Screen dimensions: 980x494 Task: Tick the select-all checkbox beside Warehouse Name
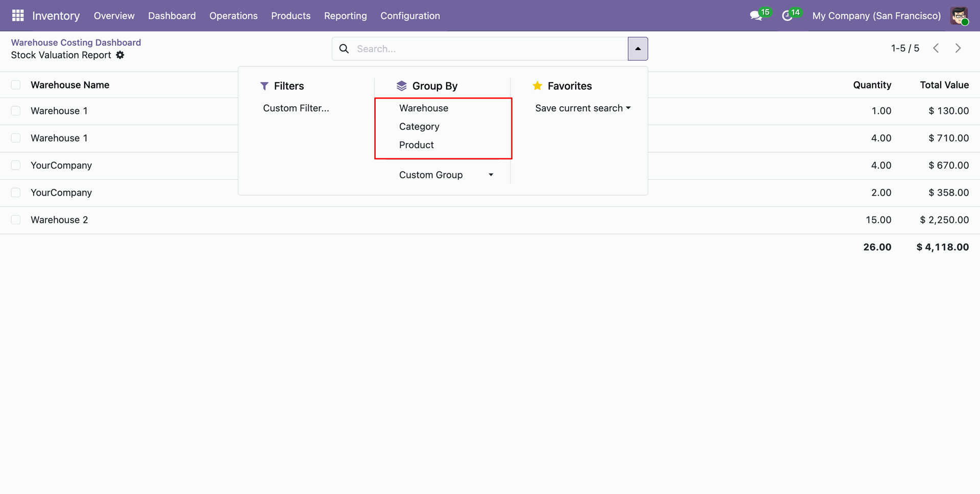[x=16, y=85]
